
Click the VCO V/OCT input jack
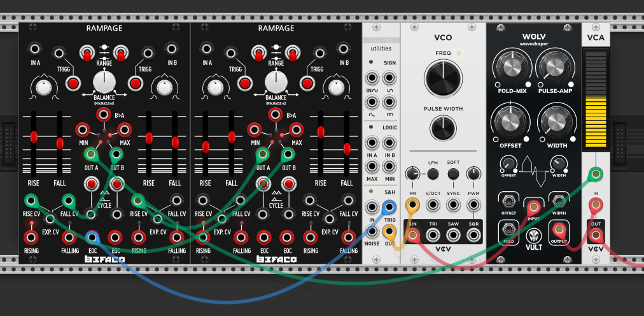click(x=433, y=205)
